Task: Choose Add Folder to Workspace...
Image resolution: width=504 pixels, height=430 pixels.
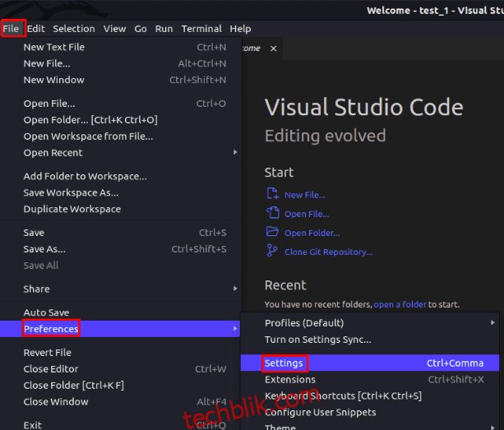Action: [120, 176]
